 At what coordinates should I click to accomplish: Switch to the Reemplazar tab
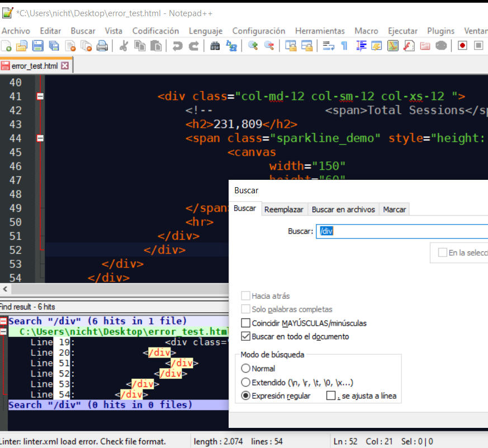pyautogui.click(x=284, y=209)
